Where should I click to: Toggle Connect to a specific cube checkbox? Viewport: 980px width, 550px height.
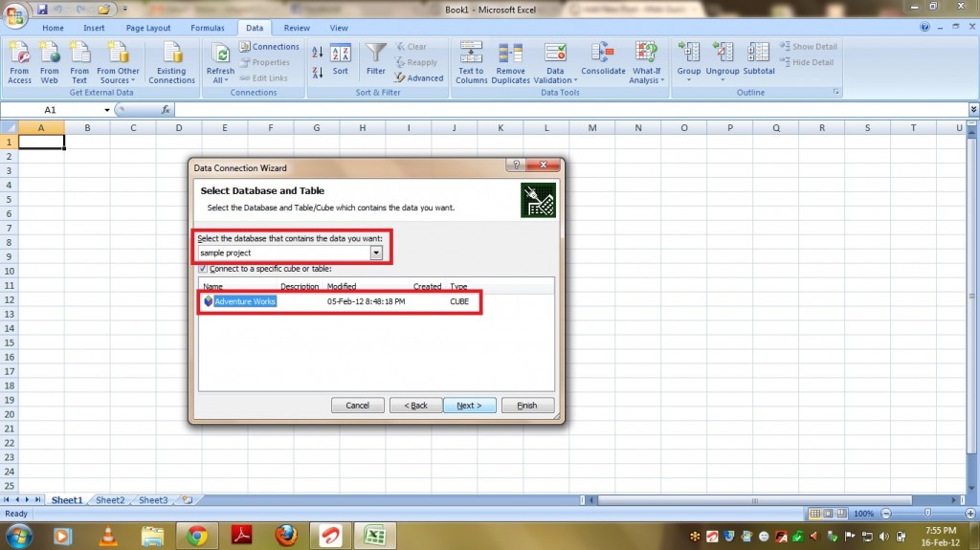[x=202, y=269]
